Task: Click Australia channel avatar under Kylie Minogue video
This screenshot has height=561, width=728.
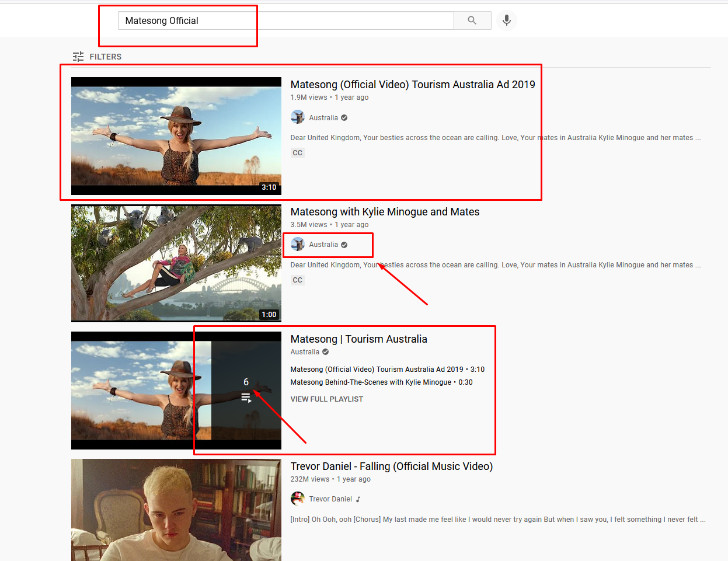Action: pyautogui.click(x=298, y=245)
